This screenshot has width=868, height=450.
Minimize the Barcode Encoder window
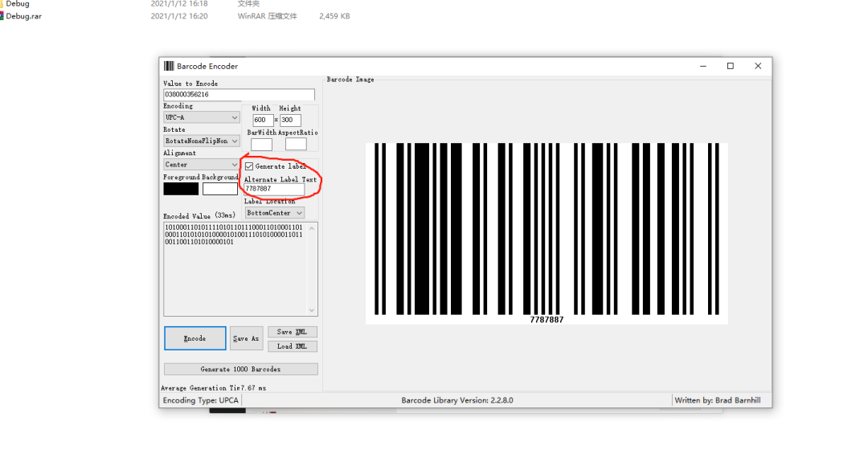(703, 66)
